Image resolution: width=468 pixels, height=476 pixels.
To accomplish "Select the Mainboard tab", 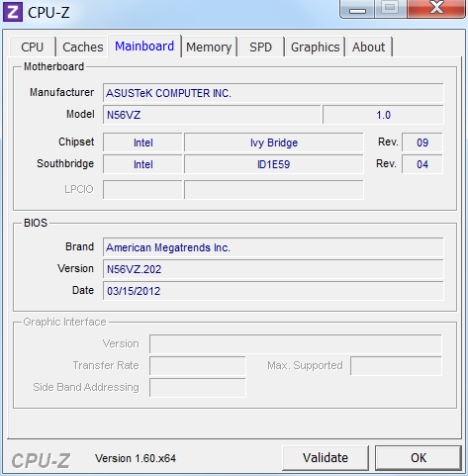I will (x=144, y=46).
